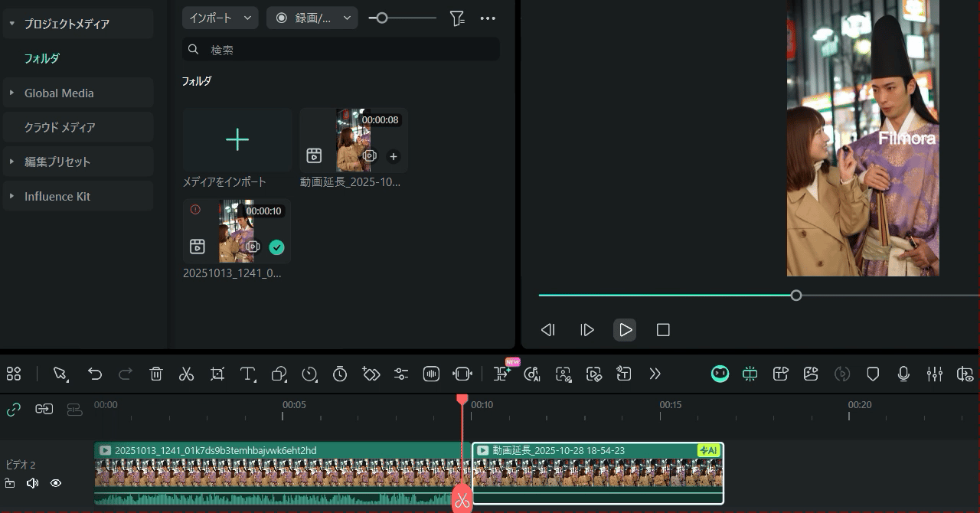The width and height of the screenshot is (980, 513).
Task: Hide the Video 2 track with the eye toggle
Action: pyautogui.click(x=56, y=483)
